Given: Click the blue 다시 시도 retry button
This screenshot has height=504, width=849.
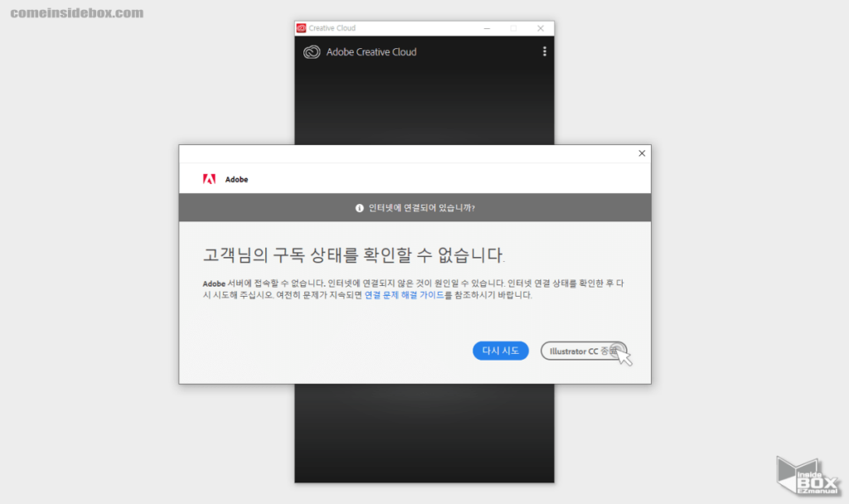Looking at the screenshot, I should pos(500,351).
